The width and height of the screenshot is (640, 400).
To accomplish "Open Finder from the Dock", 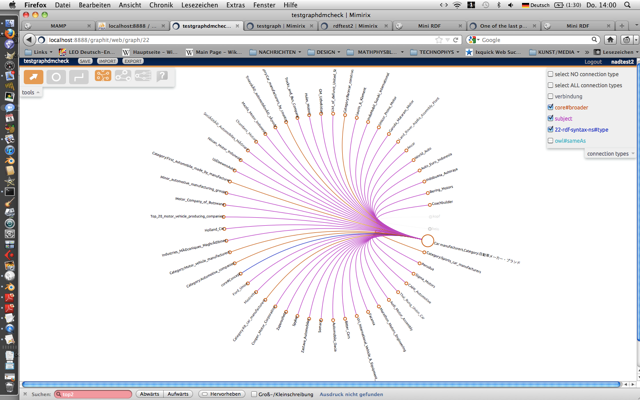I will pos(9,23).
